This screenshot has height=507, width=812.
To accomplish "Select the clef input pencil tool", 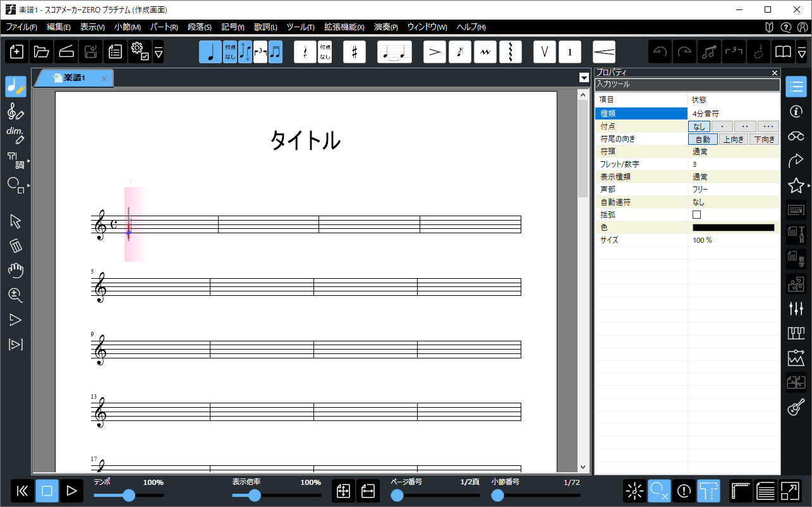I will pos(16,112).
